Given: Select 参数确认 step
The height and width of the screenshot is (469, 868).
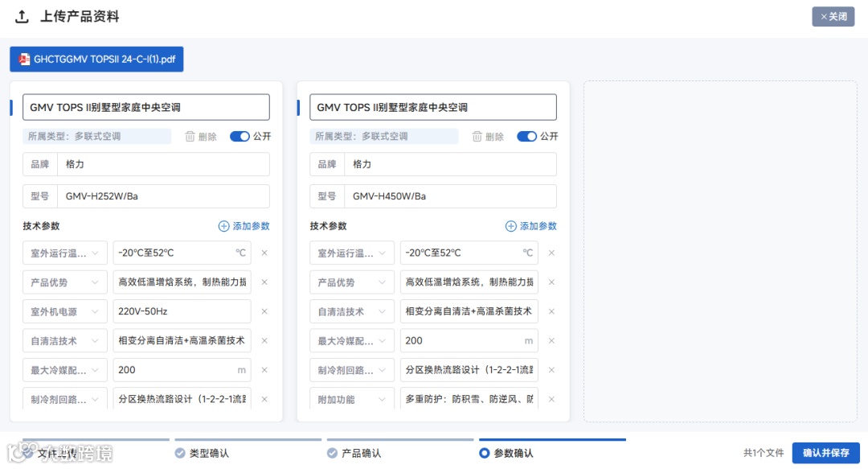Looking at the screenshot, I should tap(506, 453).
